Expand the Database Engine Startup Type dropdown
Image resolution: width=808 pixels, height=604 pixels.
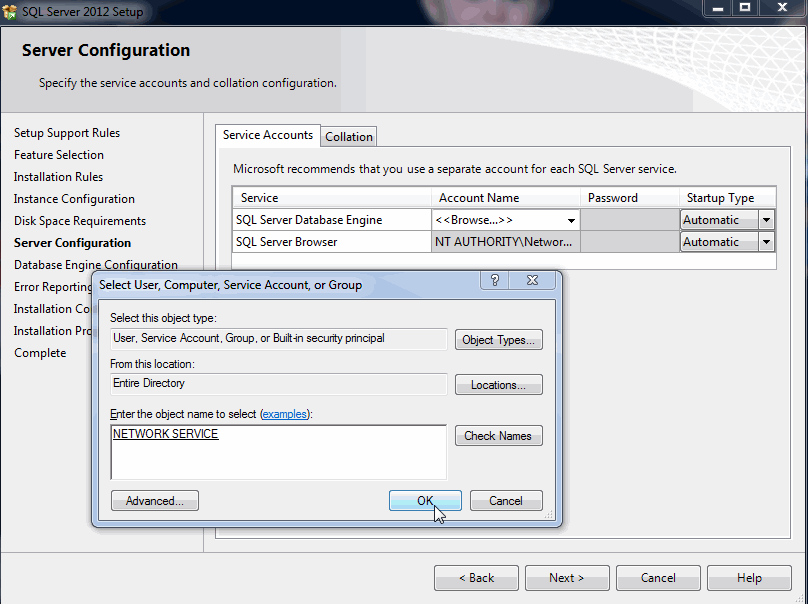pyautogui.click(x=766, y=220)
